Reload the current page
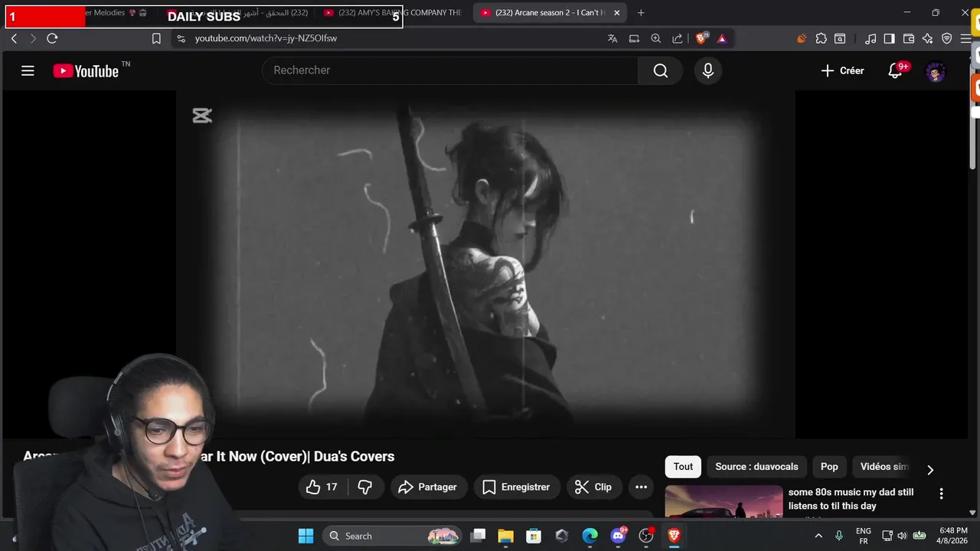980x551 pixels. (x=52, y=38)
